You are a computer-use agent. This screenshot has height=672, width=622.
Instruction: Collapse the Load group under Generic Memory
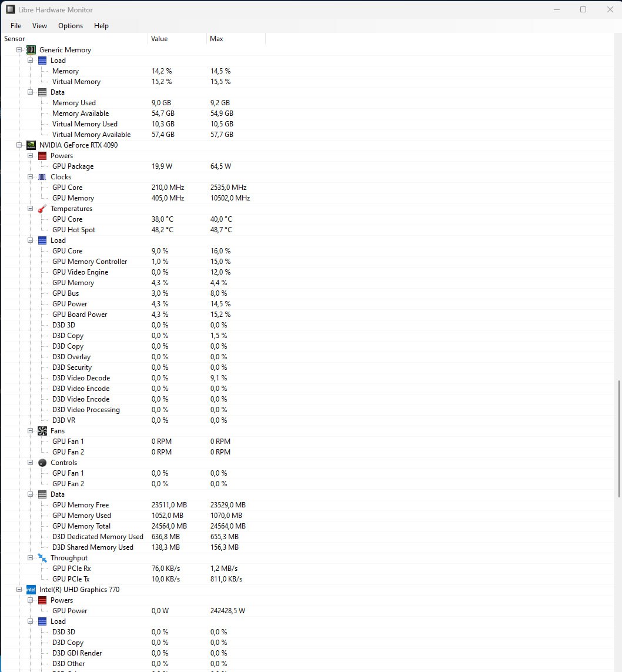(x=30, y=61)
